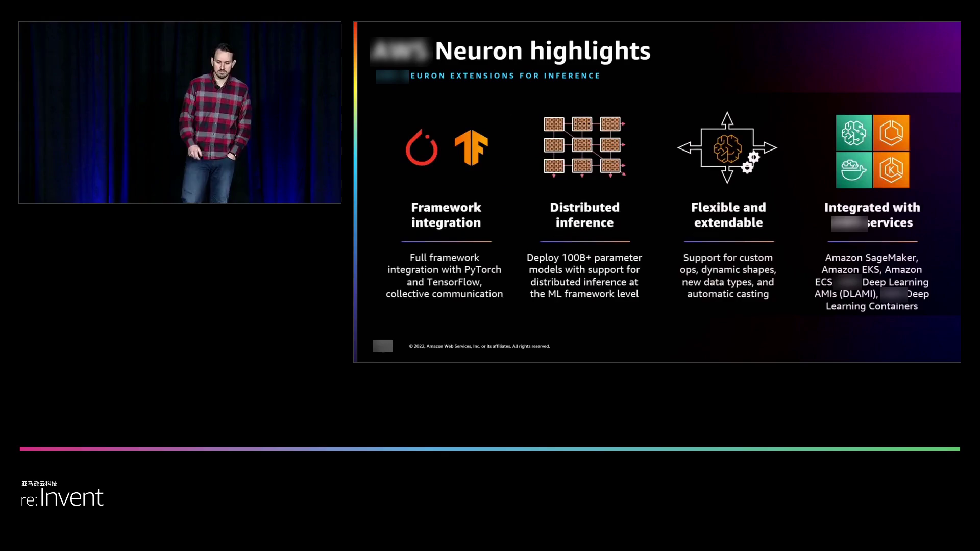Click the orange TensorFlow logo icon
This screenshot has height=551, width=980.
click(x=471, y=147)
